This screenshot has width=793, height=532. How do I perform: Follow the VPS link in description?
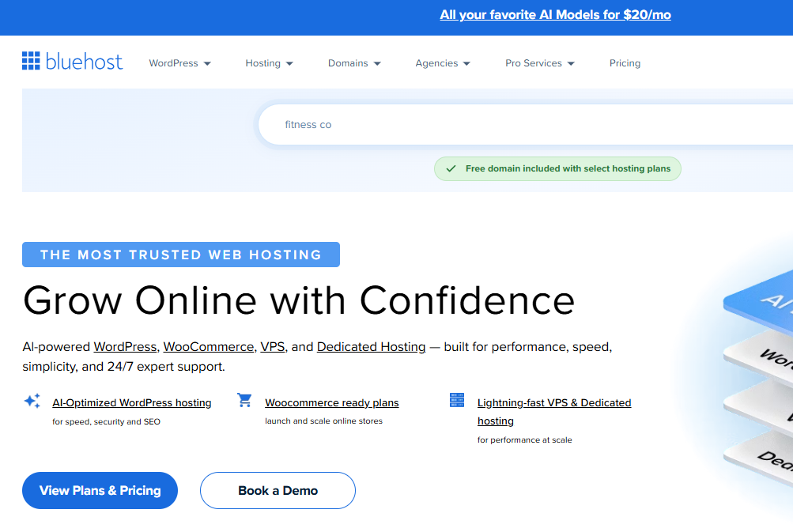(273, 347)
